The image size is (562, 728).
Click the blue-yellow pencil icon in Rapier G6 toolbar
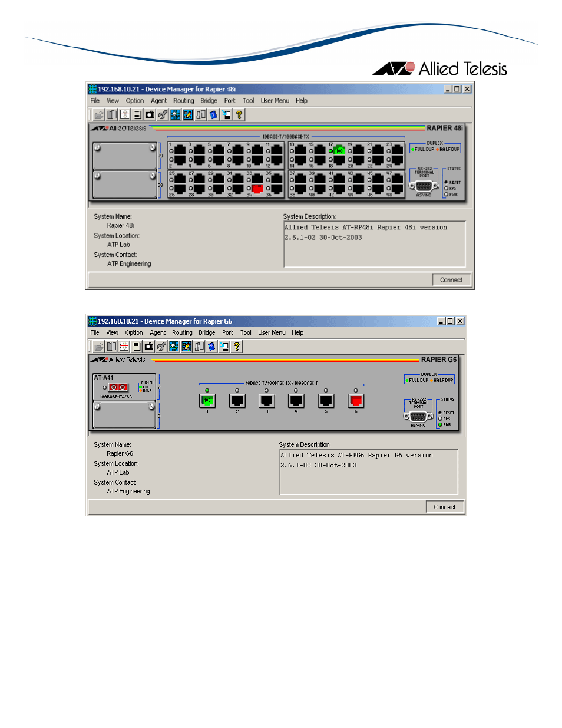coord(187,347)
